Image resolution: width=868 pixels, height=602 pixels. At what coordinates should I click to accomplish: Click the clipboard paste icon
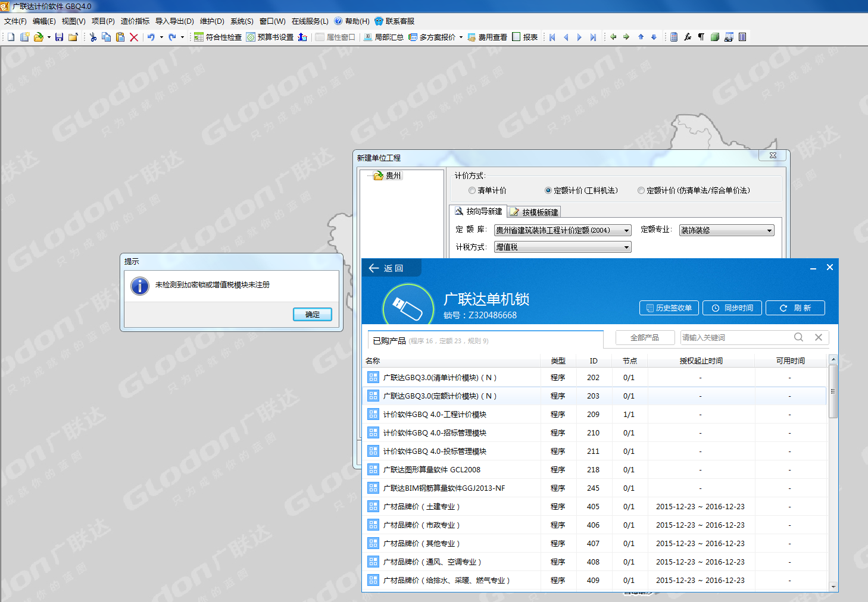click(x=120, y=37)
